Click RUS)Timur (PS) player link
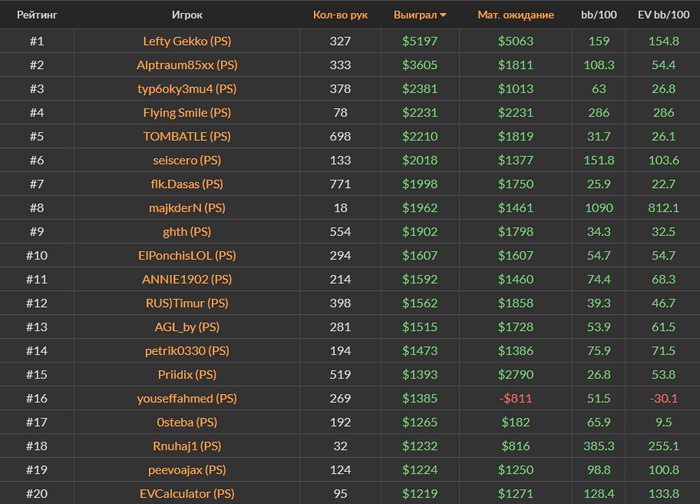Viewport: 700px width, 504px height. coord(187,303)
